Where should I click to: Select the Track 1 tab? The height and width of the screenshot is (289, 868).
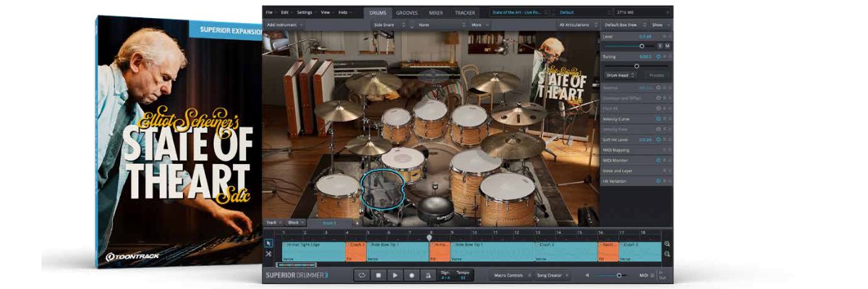pos(330,223)
